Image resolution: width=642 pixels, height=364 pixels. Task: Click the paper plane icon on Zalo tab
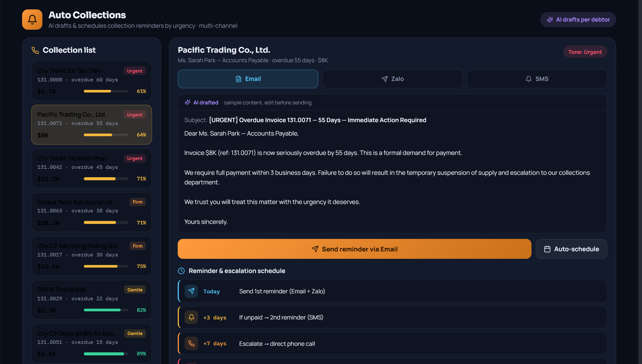pos(384,79)
